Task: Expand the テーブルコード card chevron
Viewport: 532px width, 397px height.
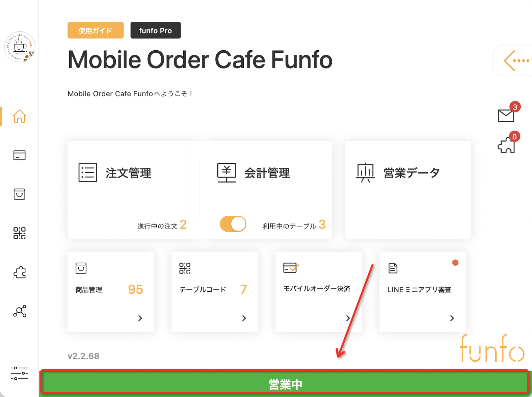Action: tap(244, 318)
